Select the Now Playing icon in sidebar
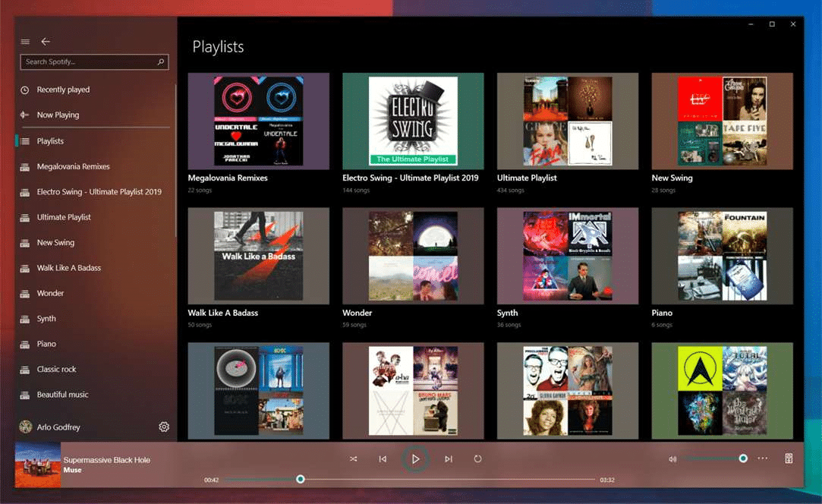The image size is (822, 504). click(x=24, y=115)
